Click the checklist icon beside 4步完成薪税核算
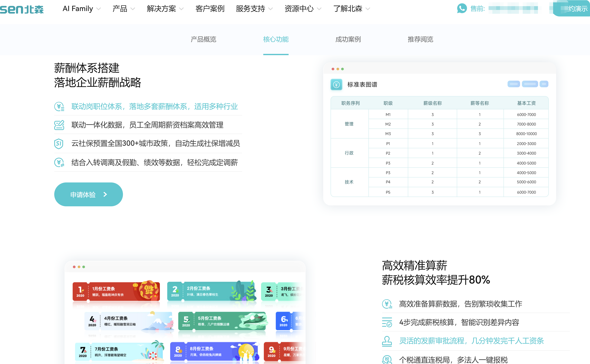Viewport: 590px width, 364px height. (x=387, y=322)
